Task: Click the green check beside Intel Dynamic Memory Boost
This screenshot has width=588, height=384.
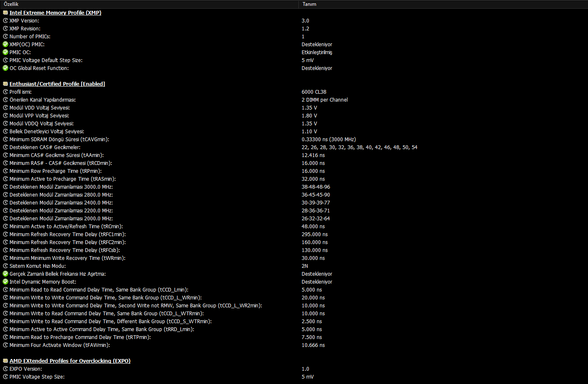Action: point(5,282)
